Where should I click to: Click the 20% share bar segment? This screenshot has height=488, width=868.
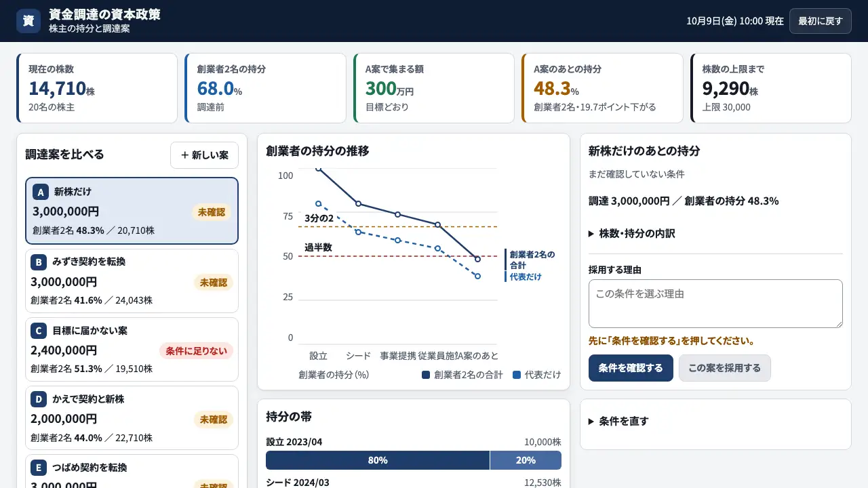coord(526,460)
